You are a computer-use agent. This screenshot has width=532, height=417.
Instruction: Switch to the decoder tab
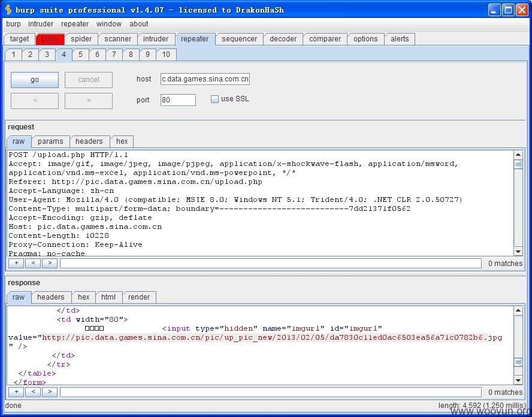(x=283, y=39)
